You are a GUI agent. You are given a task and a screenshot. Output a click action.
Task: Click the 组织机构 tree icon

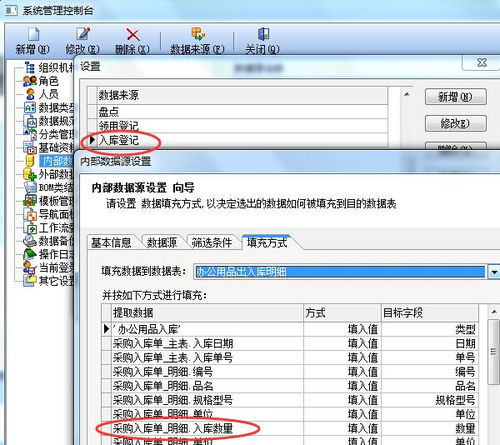coord(30,68)
